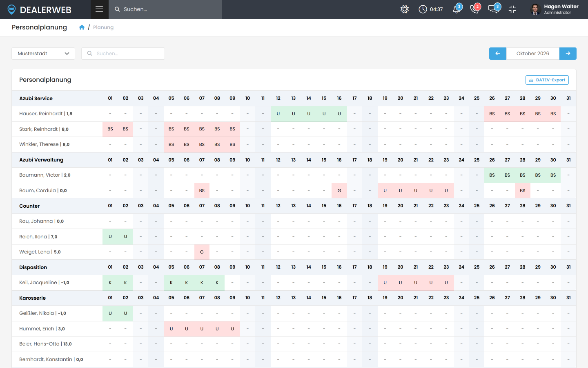
Task: Open the settings gear icon
Action: click(405, 9)
